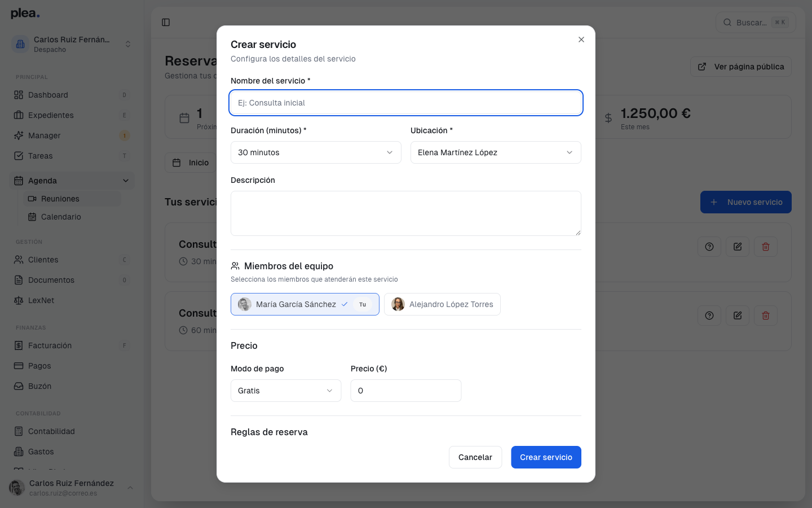This screenshot has width=812, height=508.
Task: Click the Agenda calendar icon
Action: (19, 181)
